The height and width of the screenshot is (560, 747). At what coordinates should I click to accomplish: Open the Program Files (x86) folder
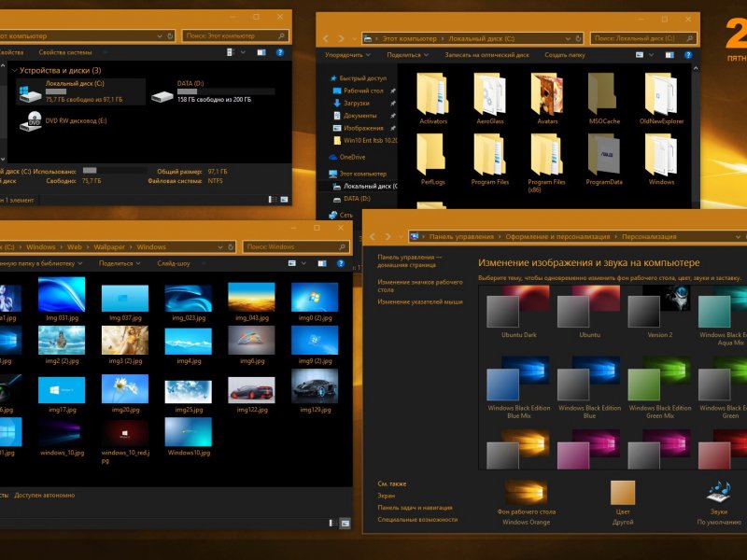(546, 163)
